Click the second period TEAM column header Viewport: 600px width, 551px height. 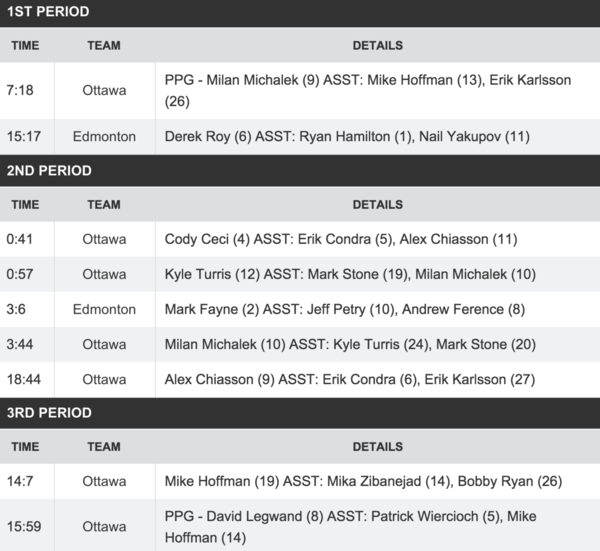[104, 204]
